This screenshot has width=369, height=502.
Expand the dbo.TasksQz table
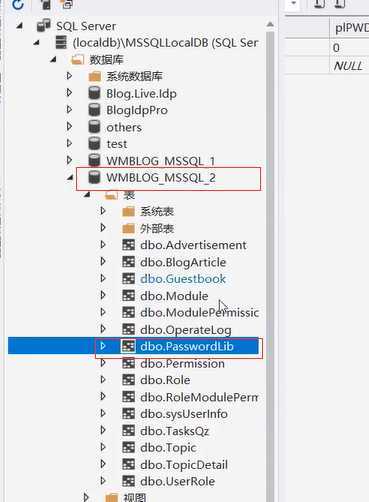click(103, 430)
